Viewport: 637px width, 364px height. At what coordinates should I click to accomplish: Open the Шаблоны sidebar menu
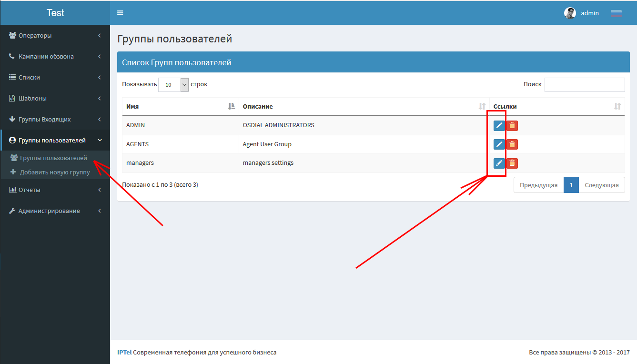55,98
